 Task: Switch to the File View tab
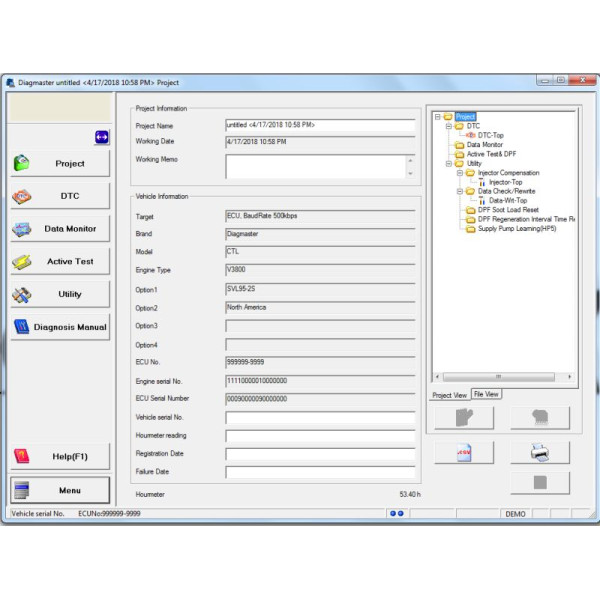coord(487,395)
